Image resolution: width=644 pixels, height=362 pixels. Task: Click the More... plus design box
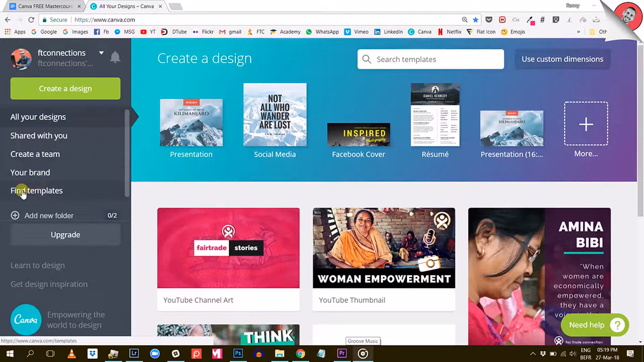coord(586,124)
